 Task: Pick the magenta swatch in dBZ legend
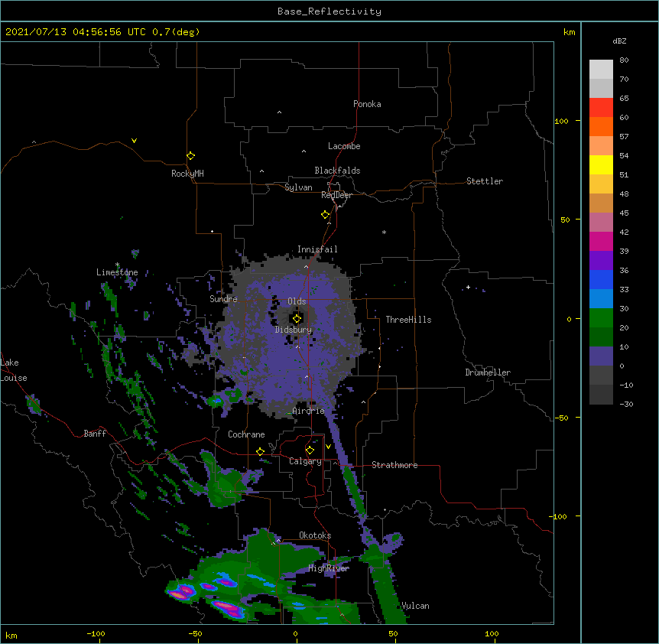[x=601, y=241]
